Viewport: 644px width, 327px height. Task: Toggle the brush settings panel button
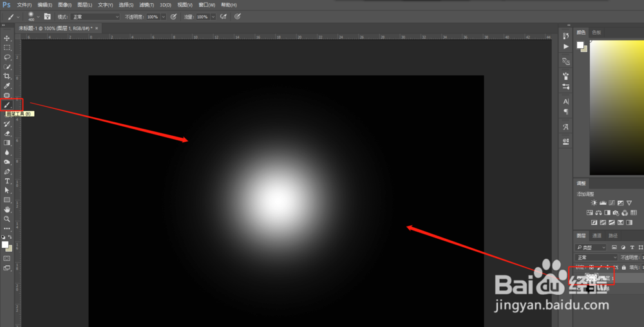tap(48, 17)
